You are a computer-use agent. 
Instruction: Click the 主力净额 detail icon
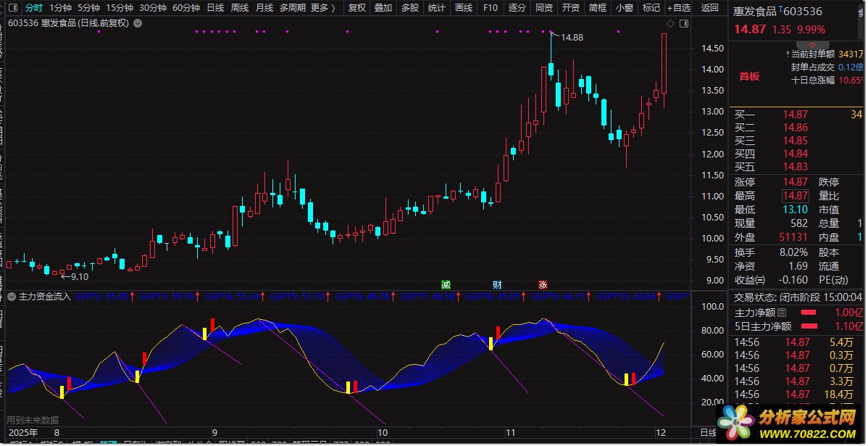point(781,313)
